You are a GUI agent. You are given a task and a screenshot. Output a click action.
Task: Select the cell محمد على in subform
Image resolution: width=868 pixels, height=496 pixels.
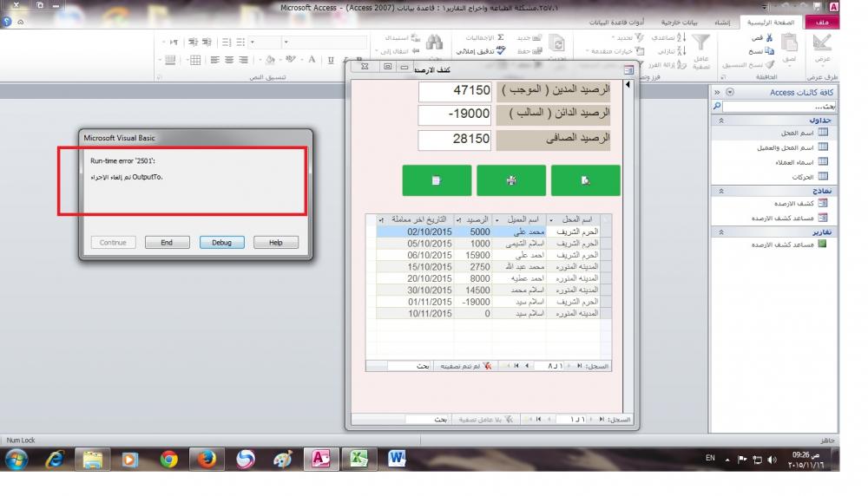click(x=519, y=232)
